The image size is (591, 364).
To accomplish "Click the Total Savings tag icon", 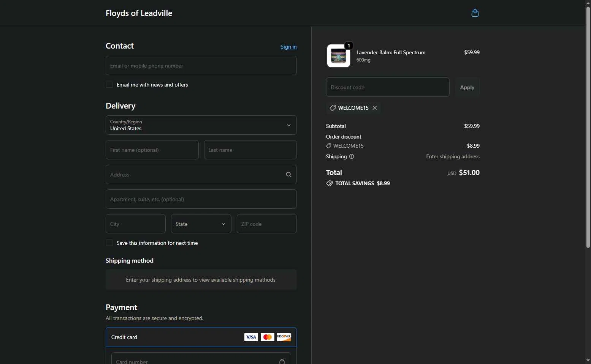I will (x=330, y=183).
